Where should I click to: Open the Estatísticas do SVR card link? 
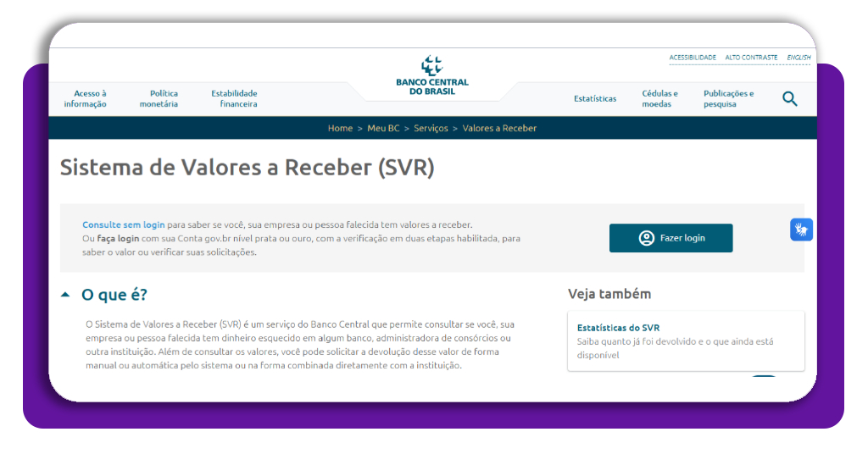pyautogui.click(x=618, y=328)
